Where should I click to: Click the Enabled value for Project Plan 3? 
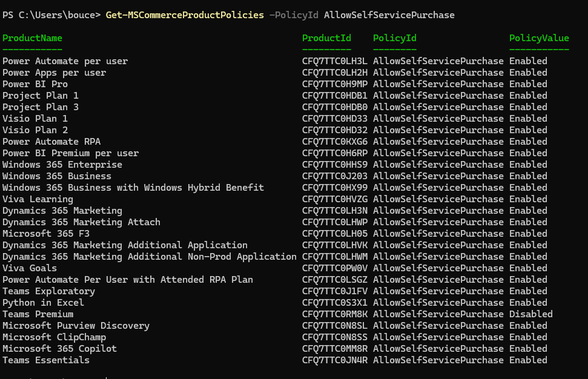[528, 107]
